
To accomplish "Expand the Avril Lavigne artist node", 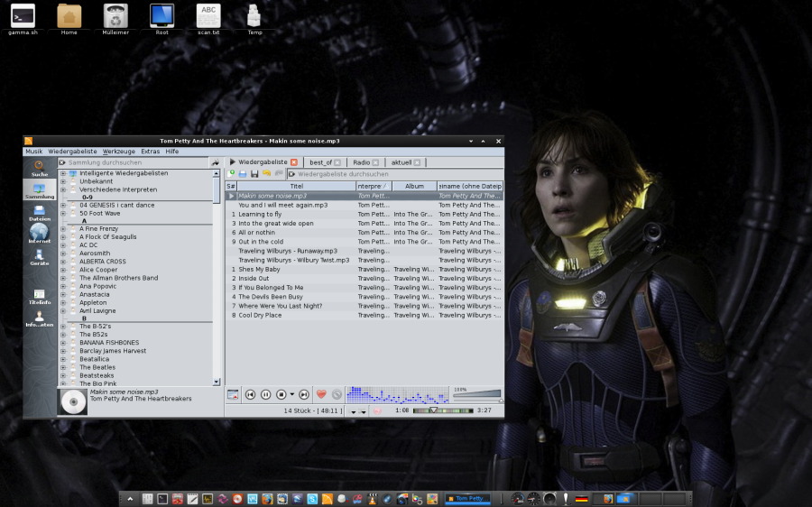I will [x=63, y=310].
